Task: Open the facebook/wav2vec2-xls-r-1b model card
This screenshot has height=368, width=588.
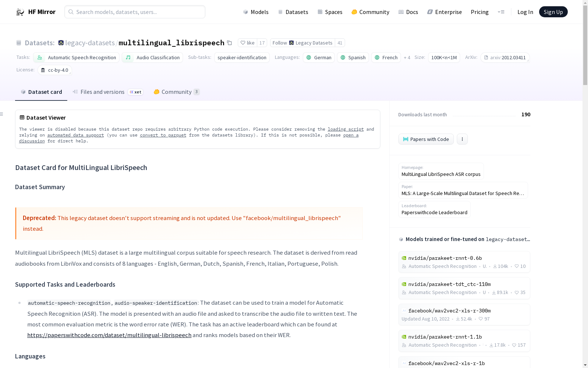Action: pyautogui.click(x=464, y=362)
